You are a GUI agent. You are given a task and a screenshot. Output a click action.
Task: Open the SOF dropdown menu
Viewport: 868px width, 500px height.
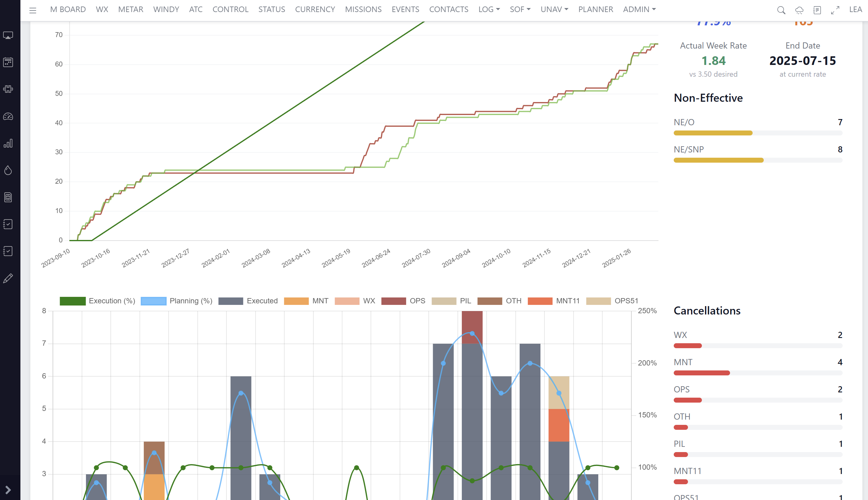(520, 9)
